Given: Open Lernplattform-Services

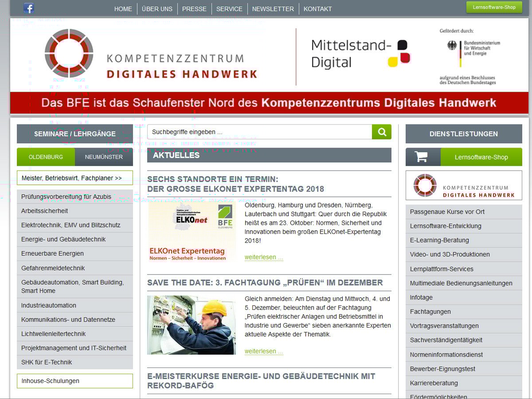Looking at the screenshot, I should click(464, 269).
